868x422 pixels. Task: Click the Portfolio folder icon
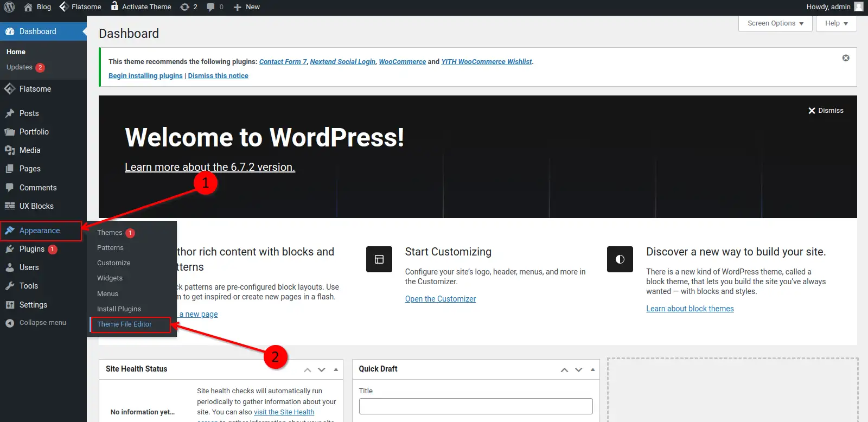(x=10, y=132)
